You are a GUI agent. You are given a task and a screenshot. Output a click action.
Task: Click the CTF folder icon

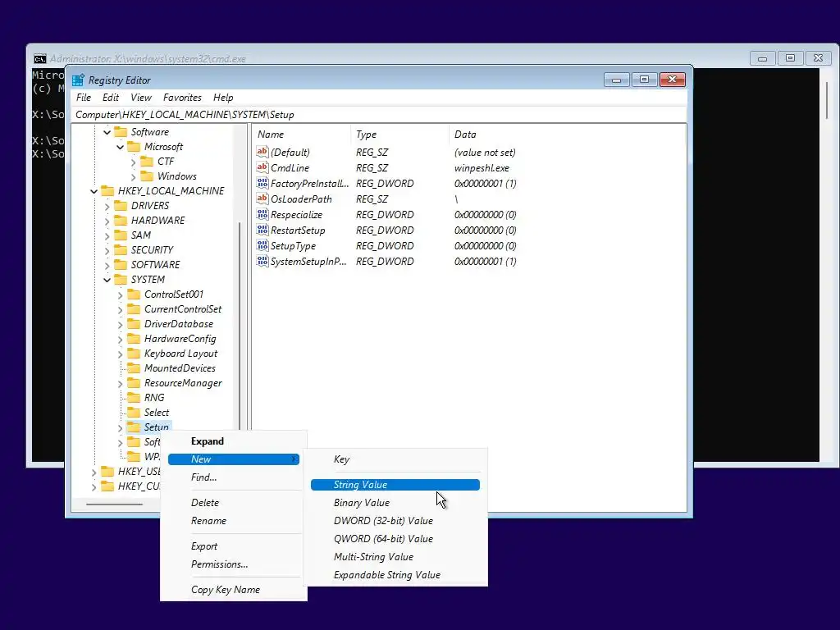(x=147, y=162)
